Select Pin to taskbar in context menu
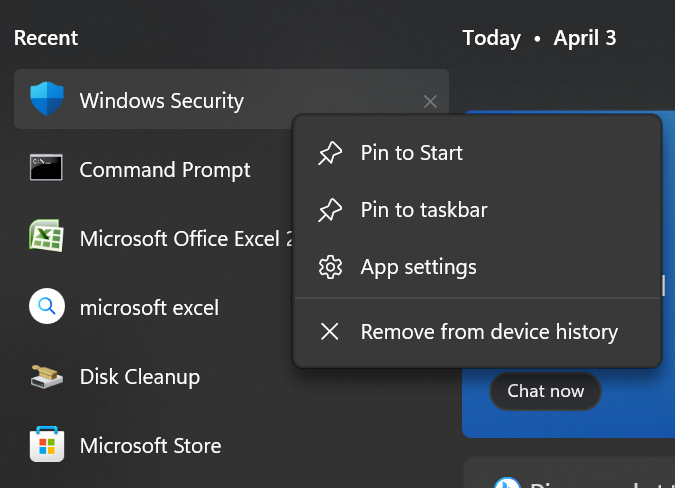 point(424,210)
